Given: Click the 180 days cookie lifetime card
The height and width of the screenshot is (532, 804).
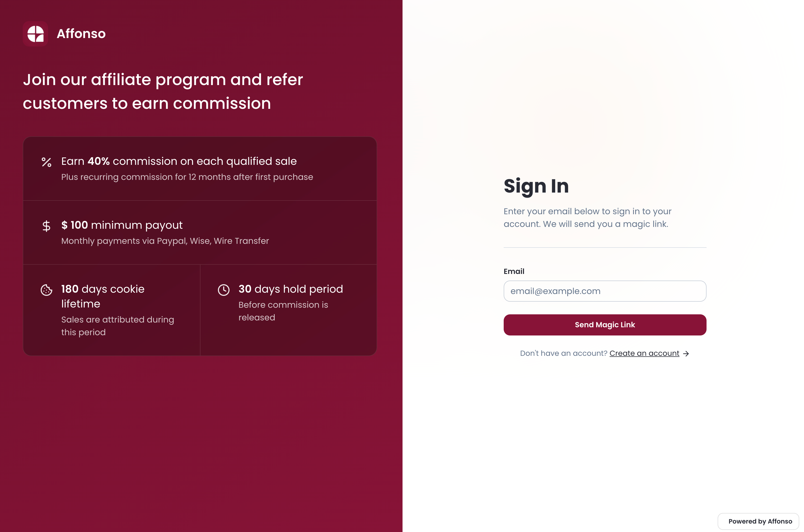Looking at the screenshot, I should [112, 309].
